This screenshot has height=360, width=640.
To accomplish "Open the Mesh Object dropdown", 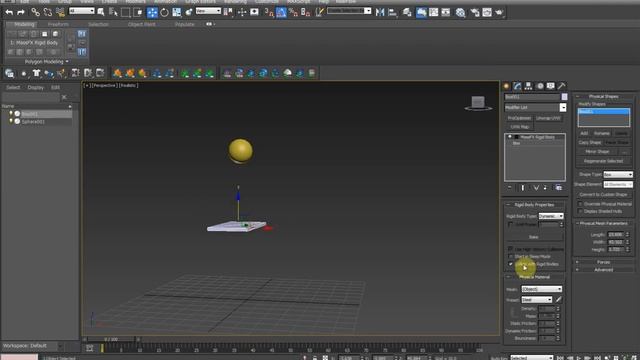I will (542, 289).
